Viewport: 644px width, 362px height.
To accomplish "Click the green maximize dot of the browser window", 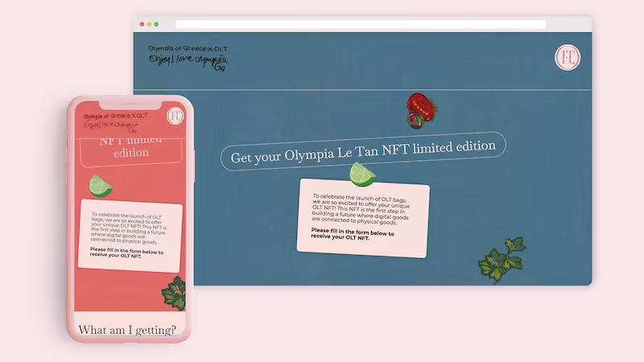I will click(x=156, y=24).
